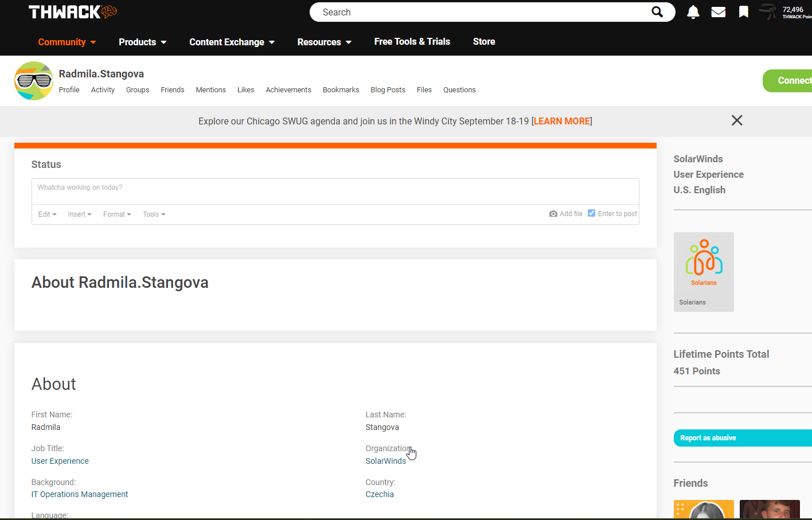This screenshot has height=520, width=812.
Task: Click the first friend thumbnail
Action: [x=704, y=510]
